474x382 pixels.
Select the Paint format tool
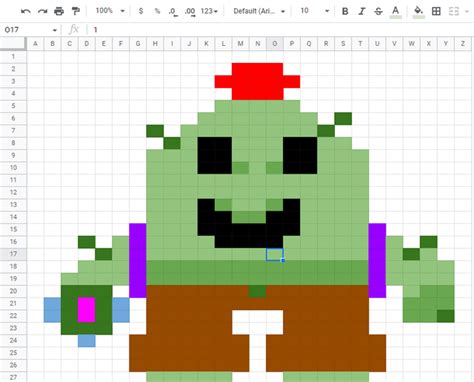[76, 11]
